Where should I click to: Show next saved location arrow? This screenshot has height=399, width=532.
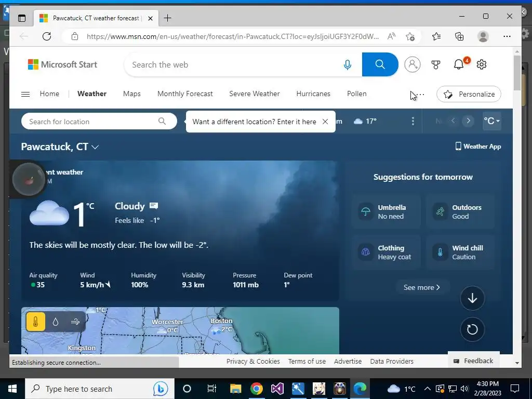coord(468,121)
